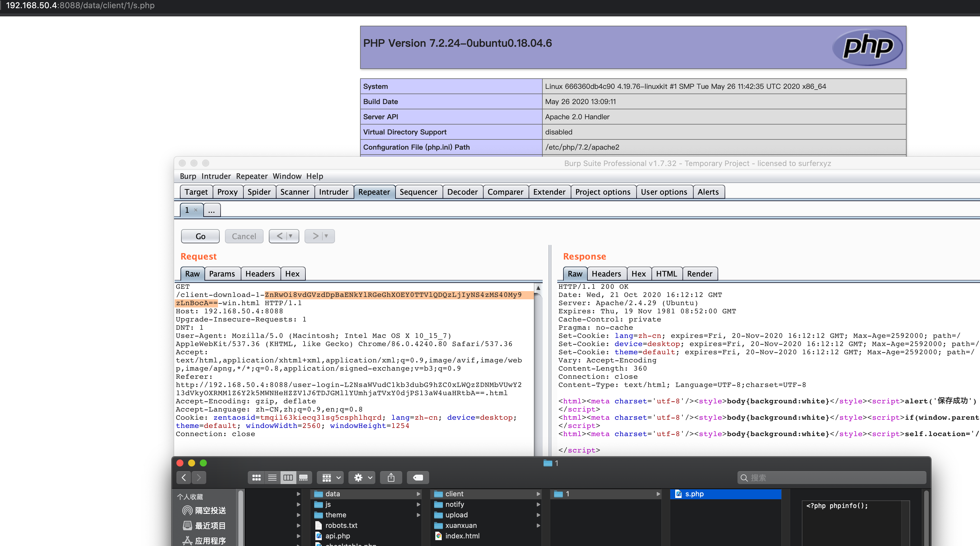Click the Go button in Repeater

(200, 236)
